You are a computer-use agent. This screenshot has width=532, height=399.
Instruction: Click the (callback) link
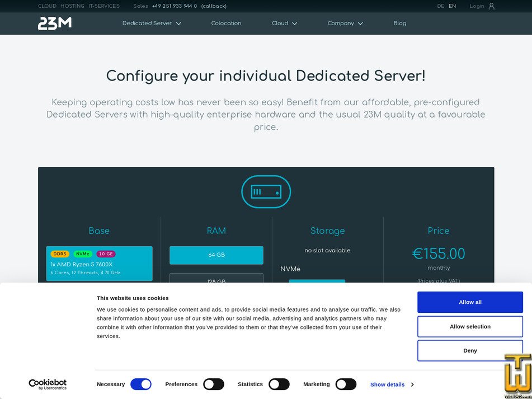[x=214, y=6]
